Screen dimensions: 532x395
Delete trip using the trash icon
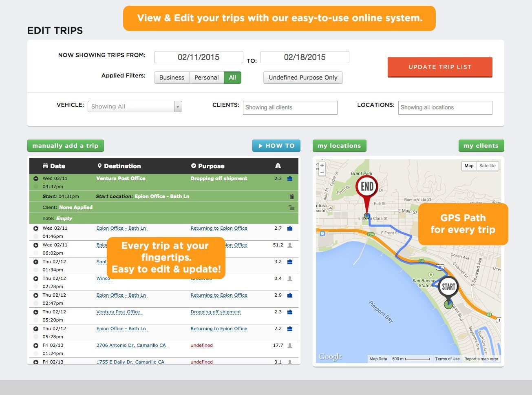[x=291, y=196]
